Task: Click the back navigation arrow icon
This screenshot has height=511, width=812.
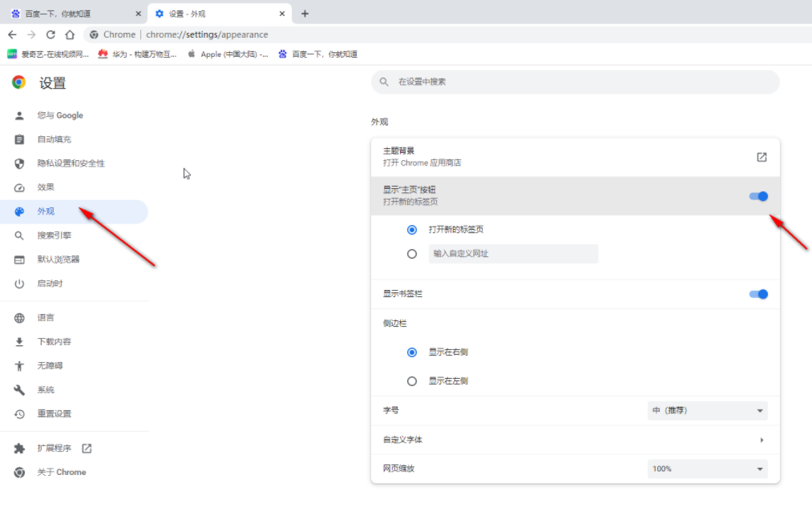Action: point(12,34)
